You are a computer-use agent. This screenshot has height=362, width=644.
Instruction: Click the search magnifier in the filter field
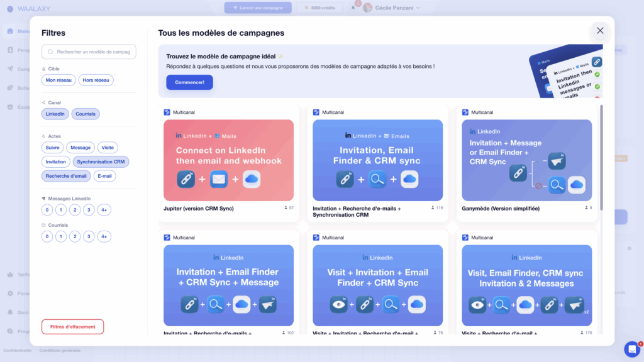click(50, 52)
